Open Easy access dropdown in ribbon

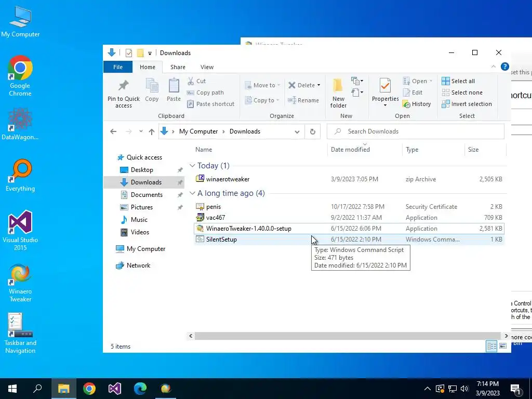(357, 92)
